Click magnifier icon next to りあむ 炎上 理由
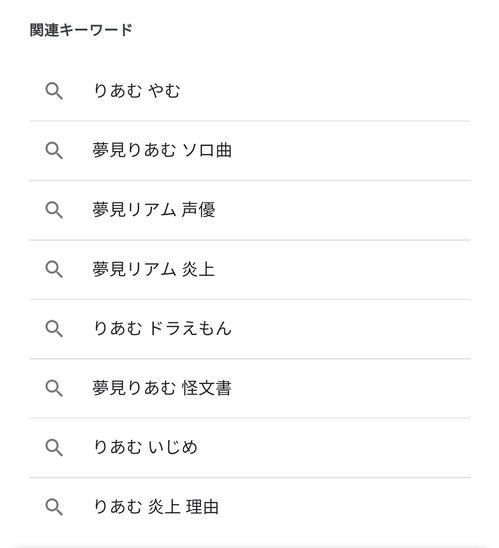The image size is (499, 548). point(54,507)
